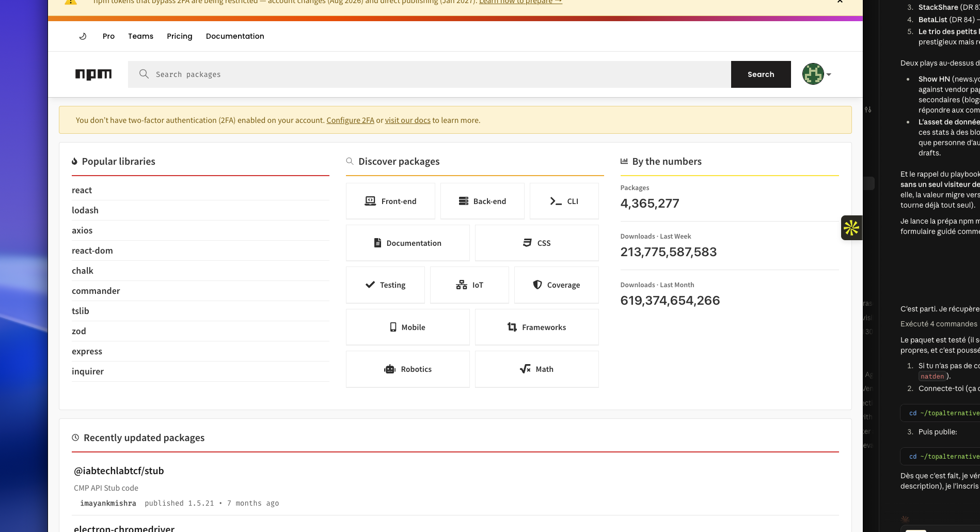Browse Front-end packages
The width and height of the screenshot is (980, 532).
click(390, 201)
